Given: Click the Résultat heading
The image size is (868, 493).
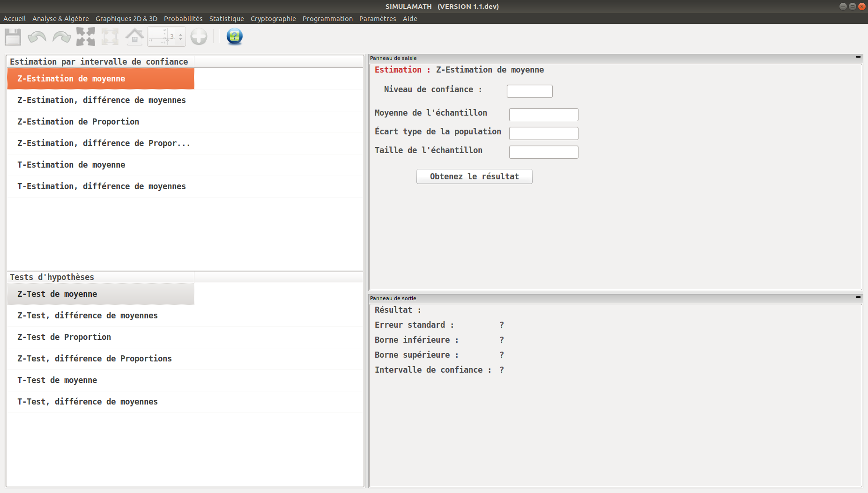Looking at the screenshot, I should coord(398,310).
